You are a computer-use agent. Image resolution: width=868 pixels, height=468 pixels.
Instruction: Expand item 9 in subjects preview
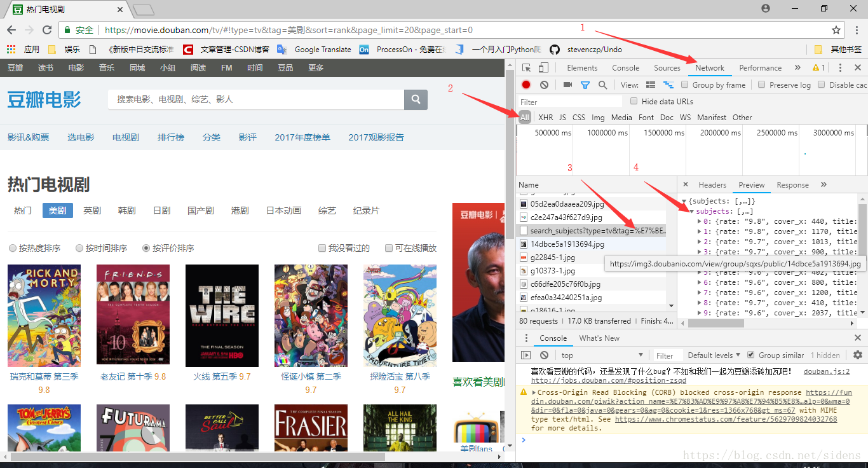[699, 313]
